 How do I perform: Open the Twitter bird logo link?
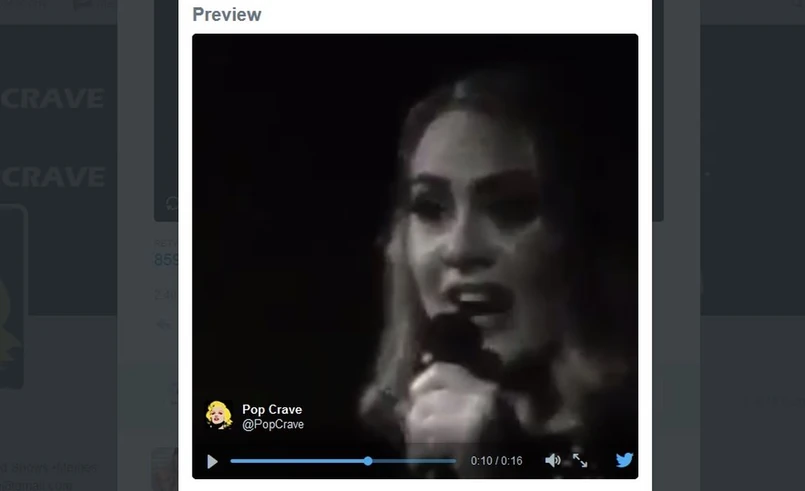[624, 461]
